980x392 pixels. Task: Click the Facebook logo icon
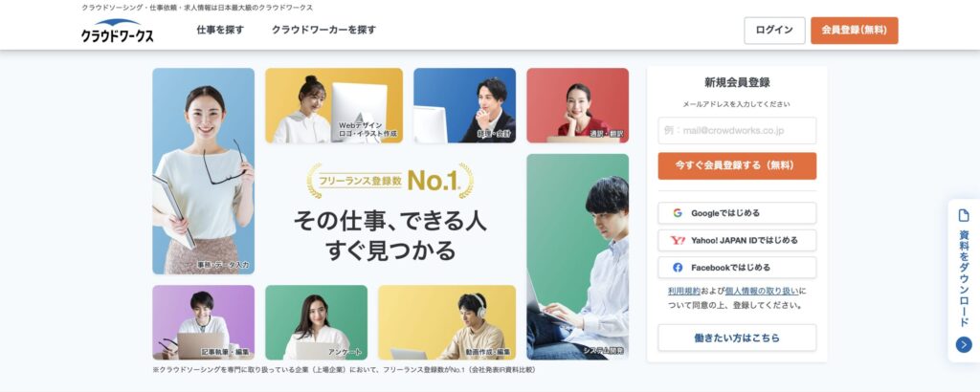tap(678, 267)
